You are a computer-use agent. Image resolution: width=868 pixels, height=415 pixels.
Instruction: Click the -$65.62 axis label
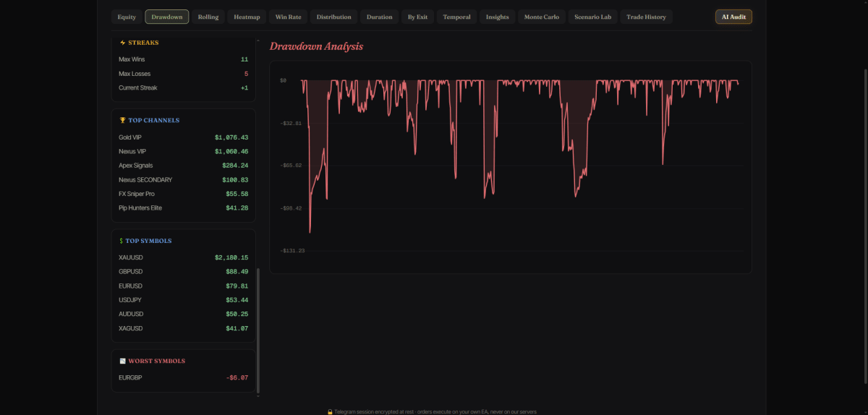[x=292, y=166]
